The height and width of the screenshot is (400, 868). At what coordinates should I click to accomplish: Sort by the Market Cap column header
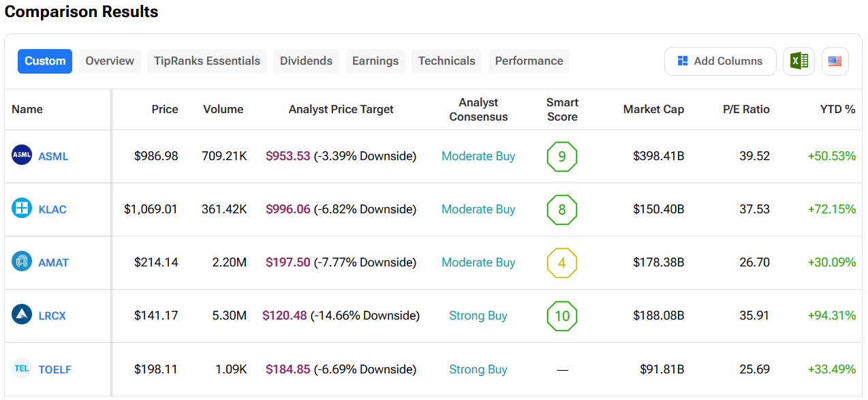(x=653, y=109)
